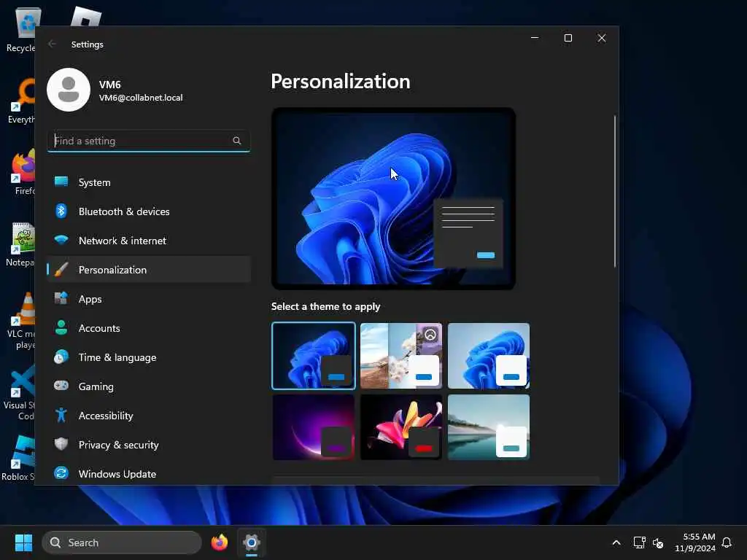This screenshot has width=747, height=560.
Task: Click the Time & language clock icon
Action: [x=61, y=357]
